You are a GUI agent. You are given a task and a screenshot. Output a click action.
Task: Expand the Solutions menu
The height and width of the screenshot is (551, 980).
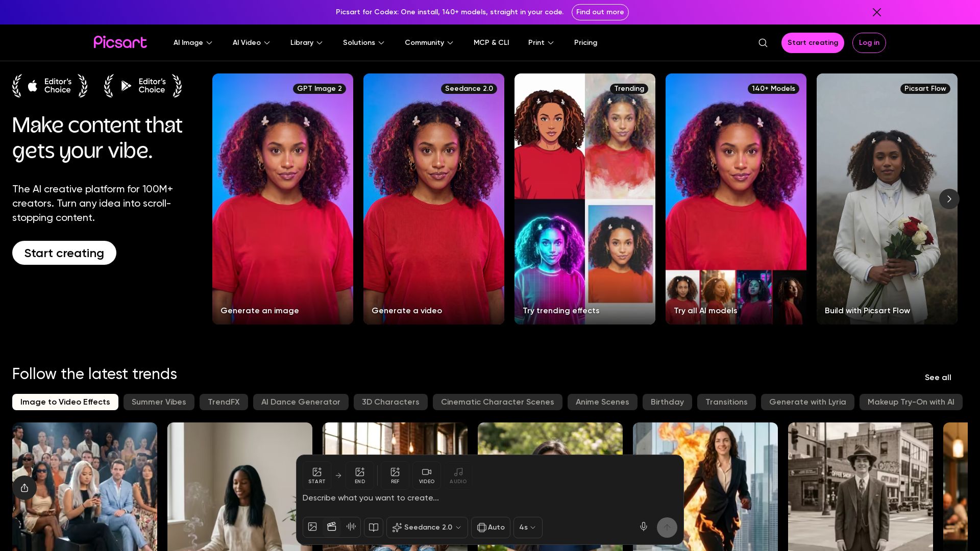point(363,43)
